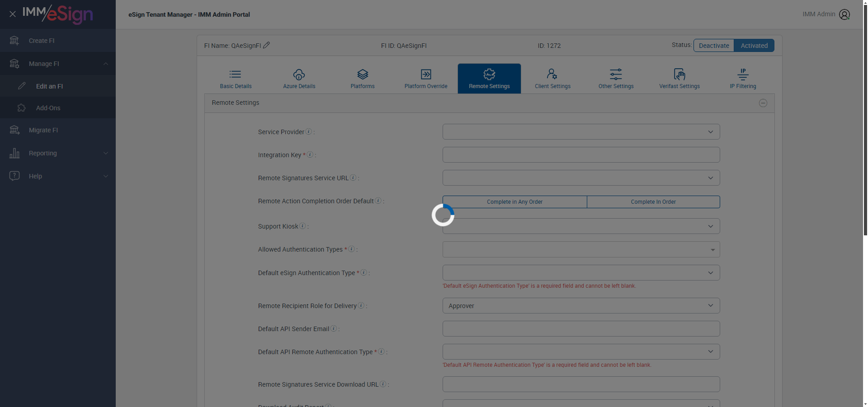Screen dimensions: 868x407
Task: Click the Create FI bank icon
Action: pyautogui.click(x=14, y=41)
